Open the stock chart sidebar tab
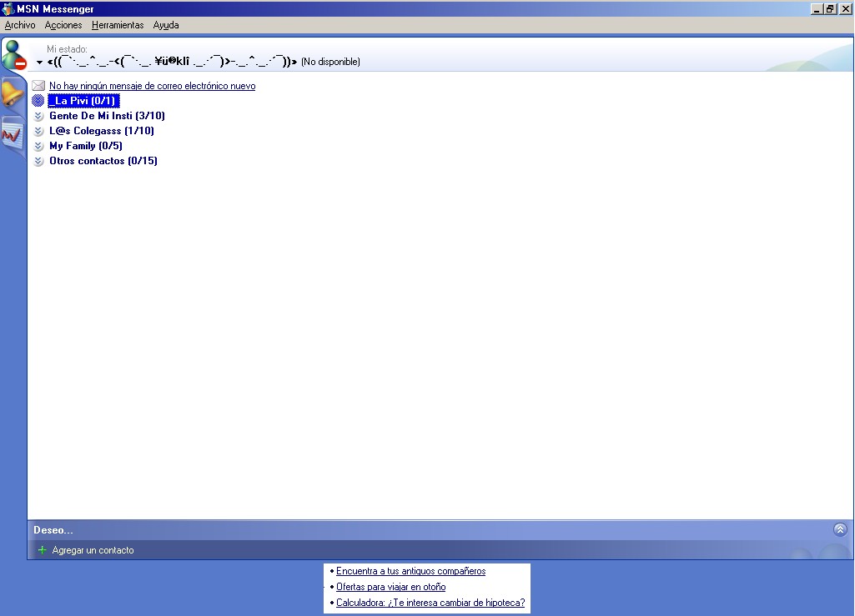Image resolution: width=855 pixels, height=616 pixels. (x=12, y=135)
